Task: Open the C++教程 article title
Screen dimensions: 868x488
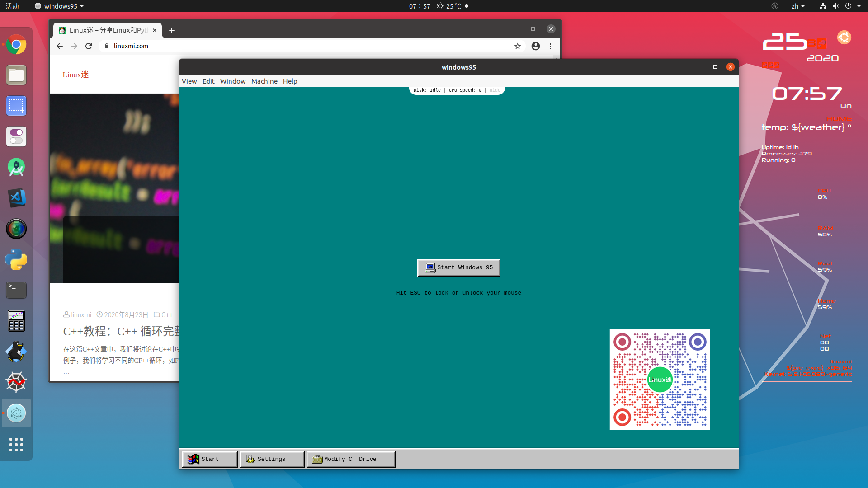Action: pyautogui.click(x=121, y=331)
